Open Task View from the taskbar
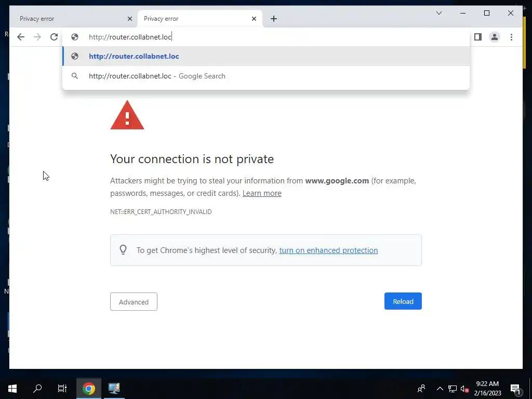The image size is (532, 399). [x=62, y=389]
